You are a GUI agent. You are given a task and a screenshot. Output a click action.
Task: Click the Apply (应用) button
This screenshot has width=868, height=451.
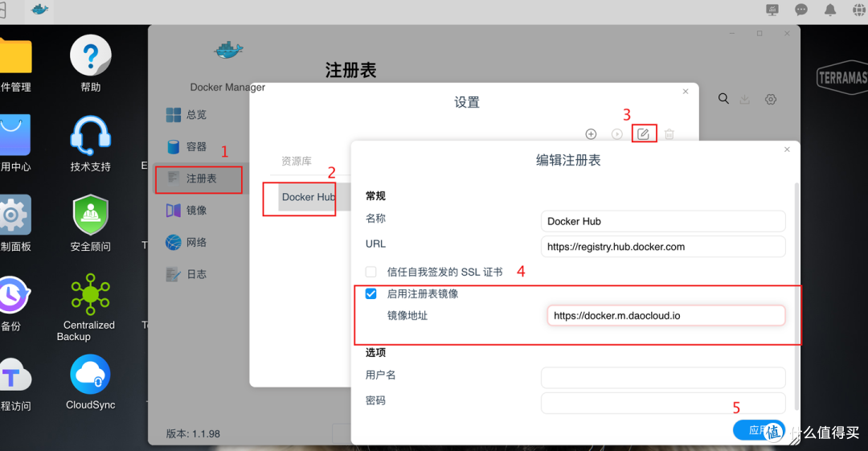759,430
